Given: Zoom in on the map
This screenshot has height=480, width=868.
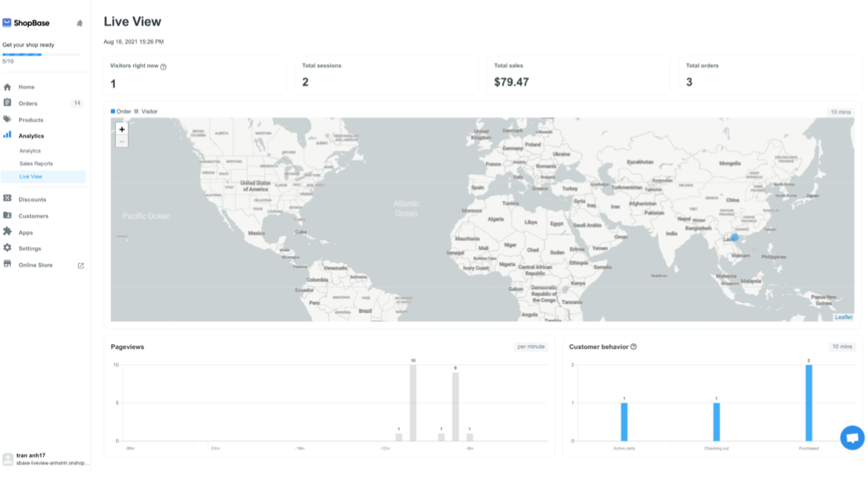Looking at the screenshot, I should [122, 129].
